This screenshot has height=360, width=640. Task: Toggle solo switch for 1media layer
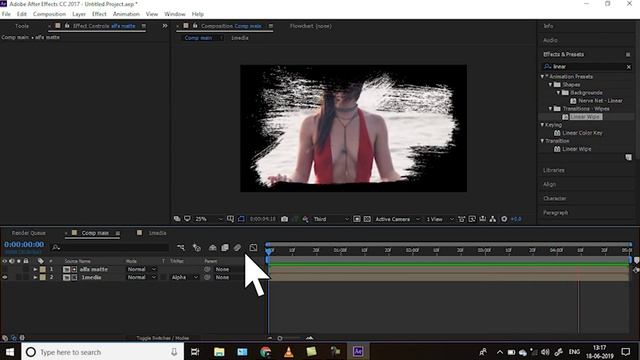[18, 278]
